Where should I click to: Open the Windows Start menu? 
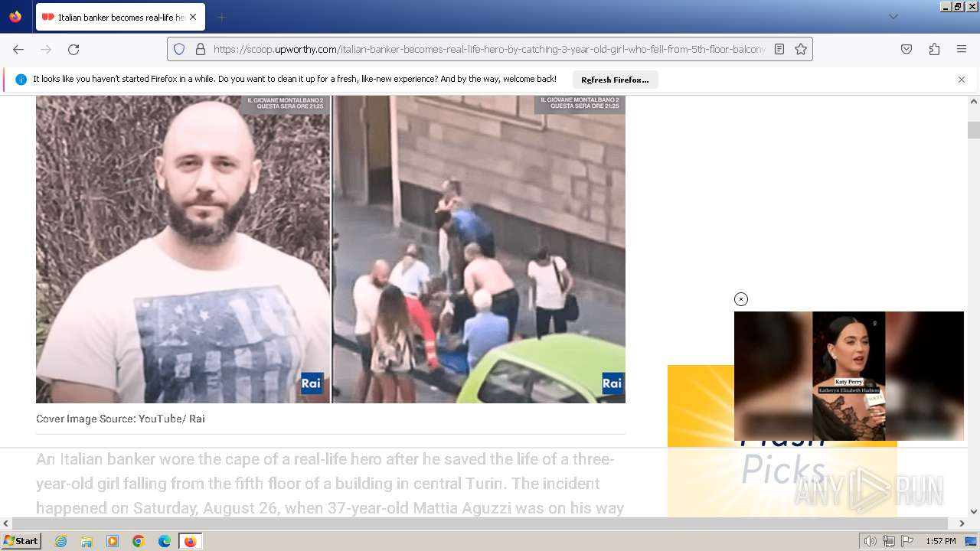point(21,541)
